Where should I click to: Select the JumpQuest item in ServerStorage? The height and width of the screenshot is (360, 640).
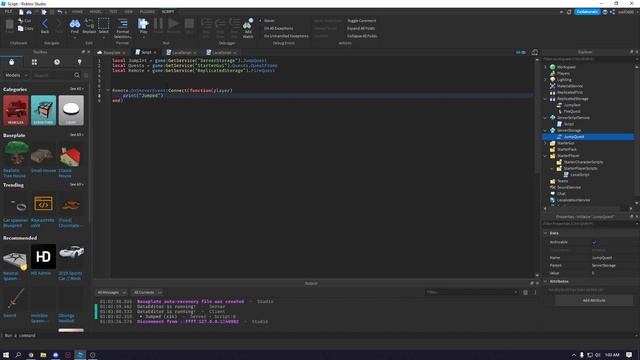point(573,137)
